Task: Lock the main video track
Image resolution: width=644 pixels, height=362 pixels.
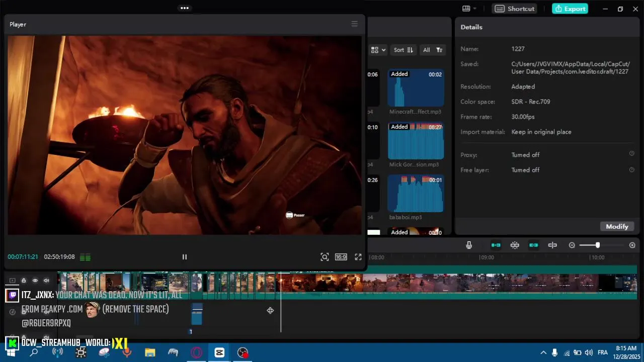Action: point(24,281)
